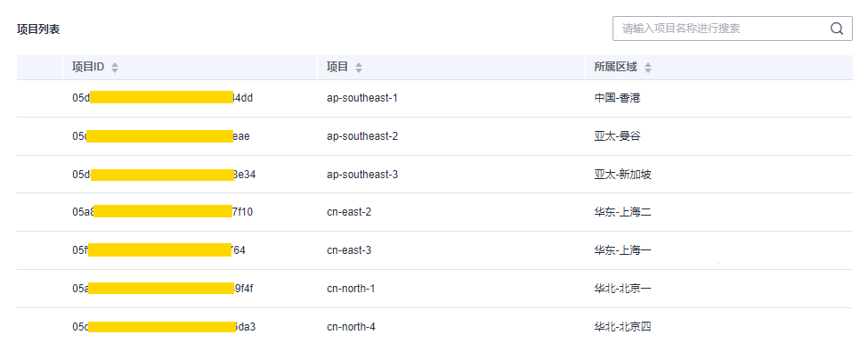Image resolution: width=868 pixels, height=343 pixels.
Task: Sort by 项目ID column arrows
Action: pos(115,68)
